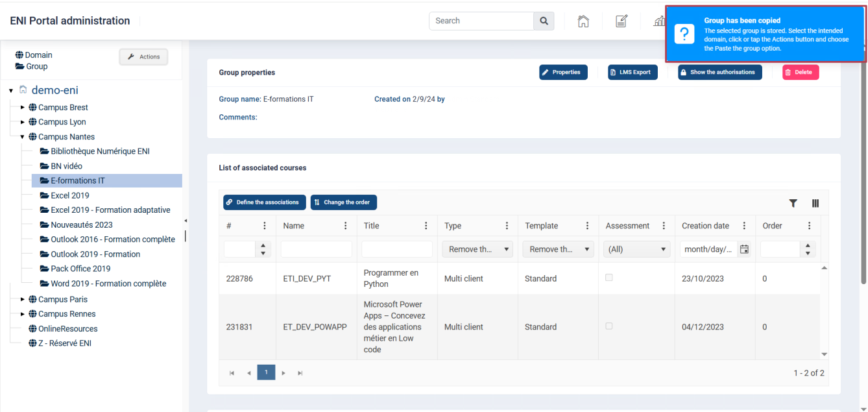
Task: Select the Domain globe legend item
Action: [x=34, y=55]
